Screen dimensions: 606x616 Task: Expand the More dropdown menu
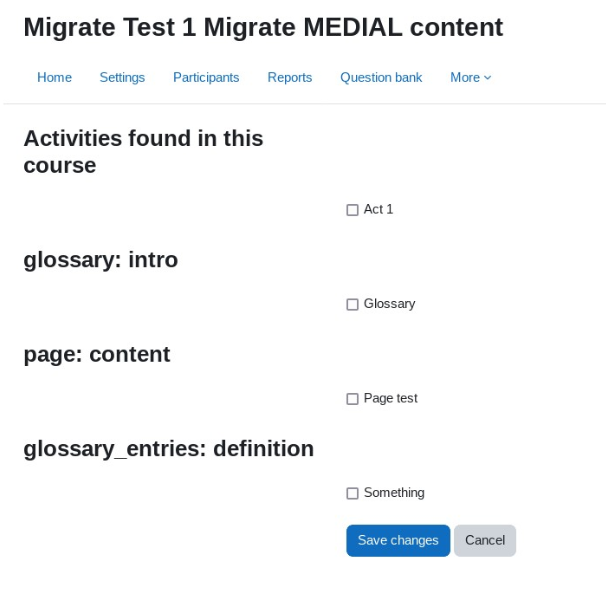471,77
